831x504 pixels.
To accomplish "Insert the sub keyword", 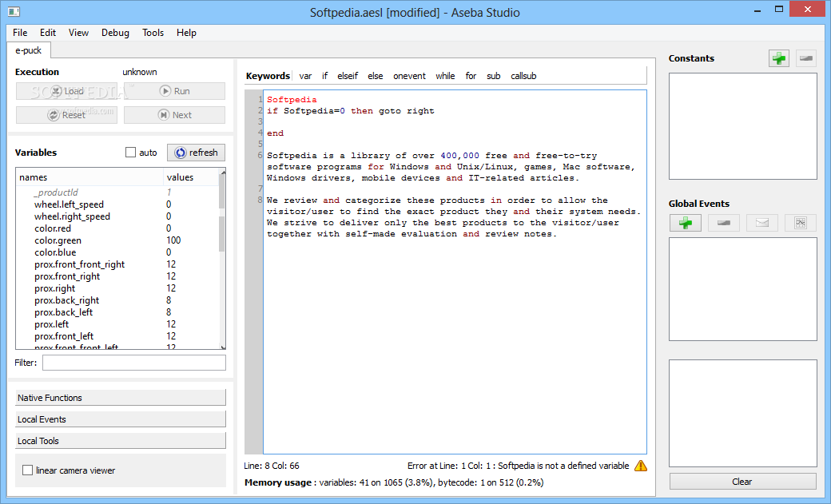I will [494, 76].
